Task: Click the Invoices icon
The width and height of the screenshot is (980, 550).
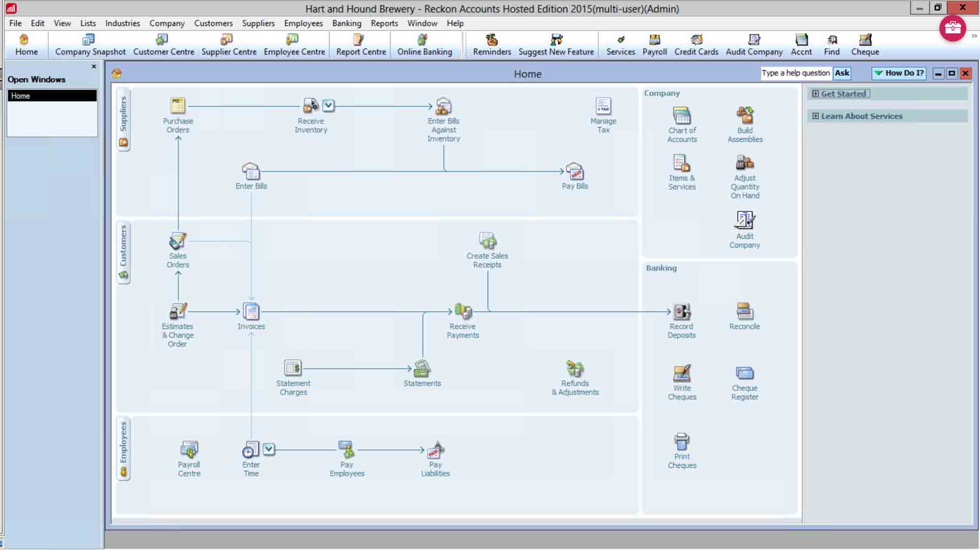Action: coord(251,312)
